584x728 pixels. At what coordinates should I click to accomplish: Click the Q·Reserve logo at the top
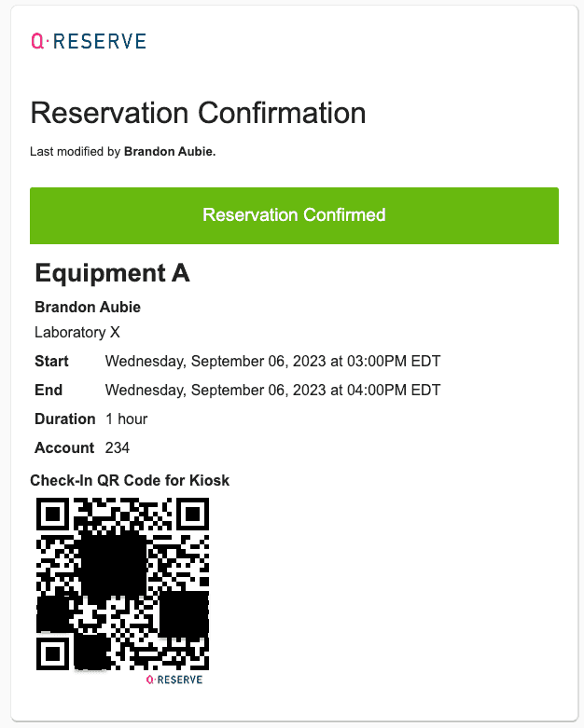pyautogui.click(x=89, y=41)
